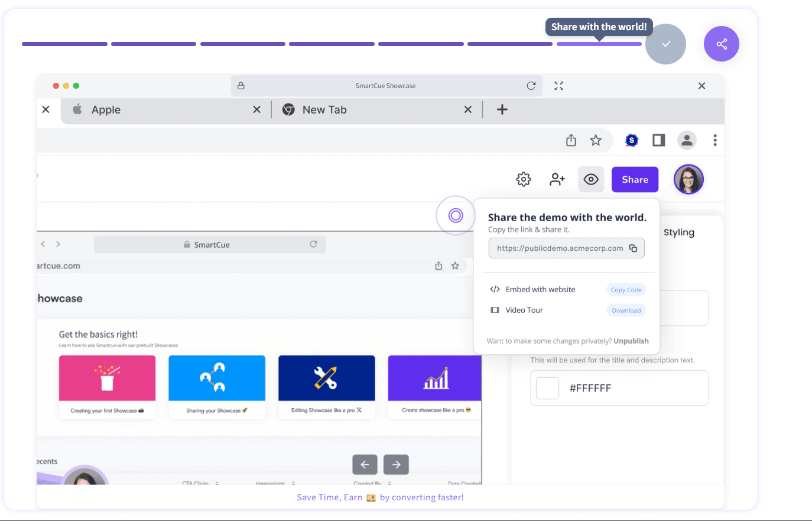Click the fullscreen expand arrows icon
The width and height of the screenshot is (812, 521).
(x=558, y=86)
